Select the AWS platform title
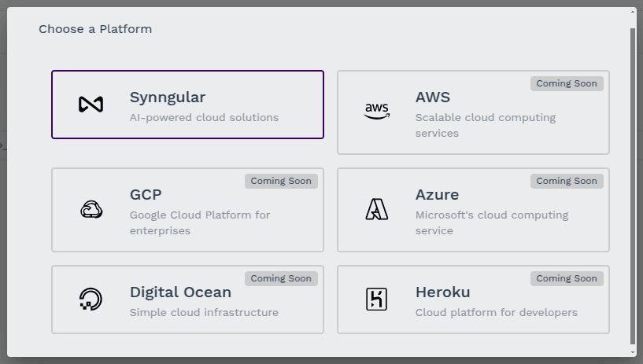Image resolution: width=643 pixels, height=364 pixels. (432, 97)
